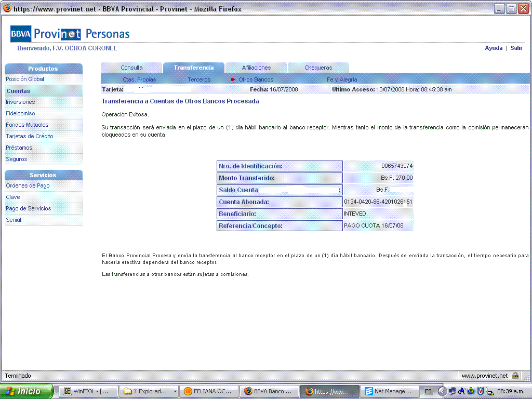Click identification number 0065743974
Screen dimensions: 532x399
(x=397, y=166)
